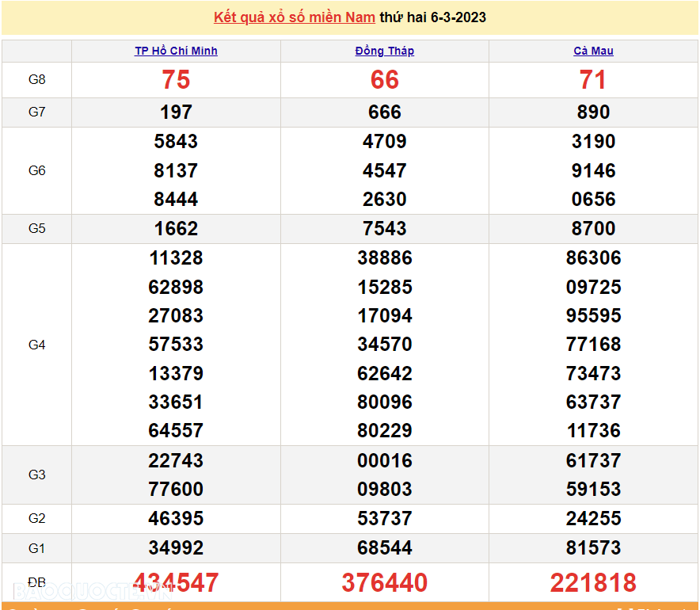Click G1 result 68544
700x610 pixels.
pyautogui.click(x=385, y=548)
